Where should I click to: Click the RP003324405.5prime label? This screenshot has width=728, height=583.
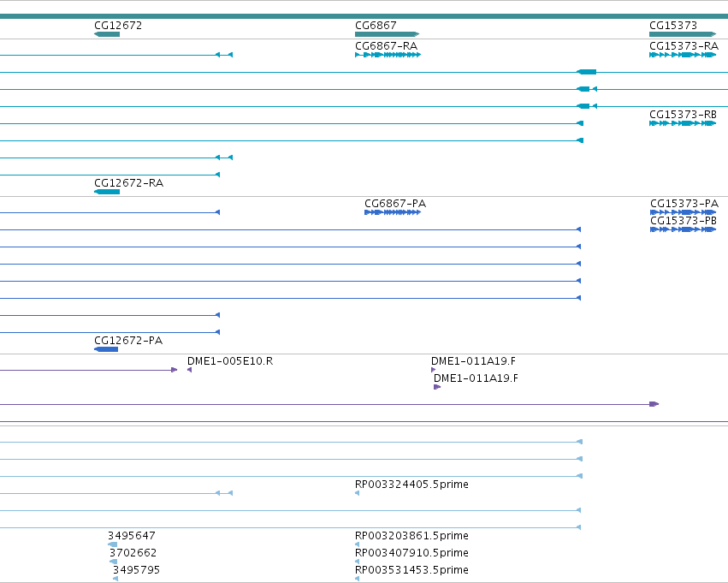[411, 484]
